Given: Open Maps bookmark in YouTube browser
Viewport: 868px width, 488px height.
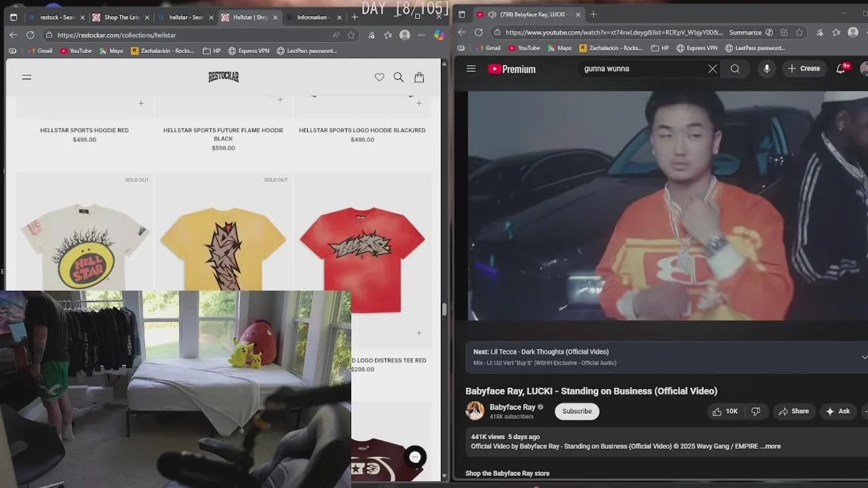Looking at the screenshot, I should click(559, 48).
